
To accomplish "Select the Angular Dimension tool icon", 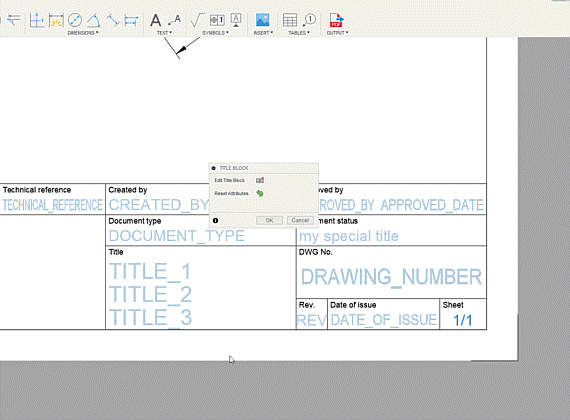I will click(94, 20).
